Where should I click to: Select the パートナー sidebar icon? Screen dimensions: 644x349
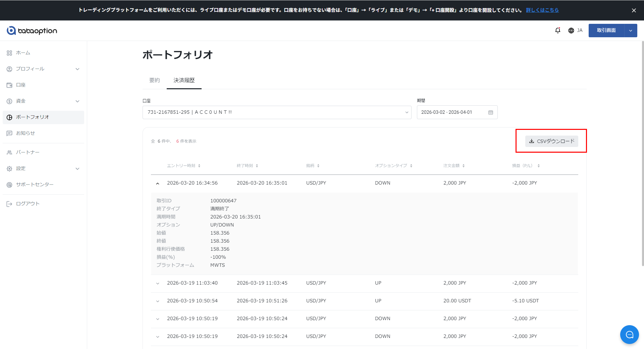[x=9, y=152]
